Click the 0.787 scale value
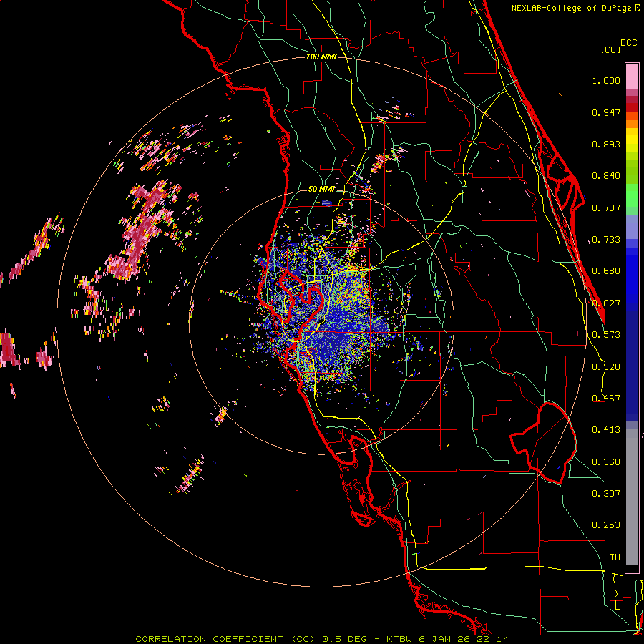 pos(606,208)
